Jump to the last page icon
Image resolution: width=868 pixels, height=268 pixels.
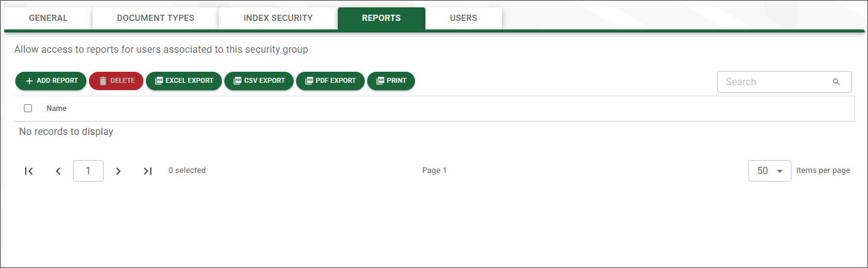tap(148, 171)
